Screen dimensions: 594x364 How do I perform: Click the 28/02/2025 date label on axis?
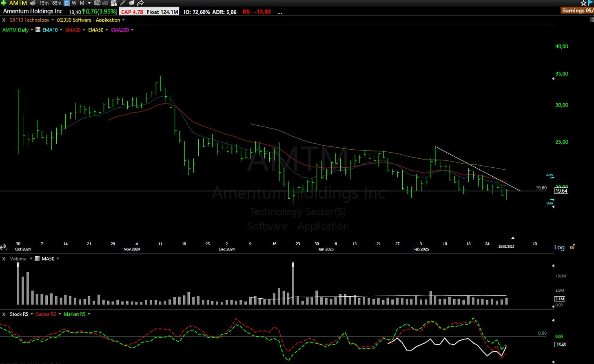[x=506, y=246]
